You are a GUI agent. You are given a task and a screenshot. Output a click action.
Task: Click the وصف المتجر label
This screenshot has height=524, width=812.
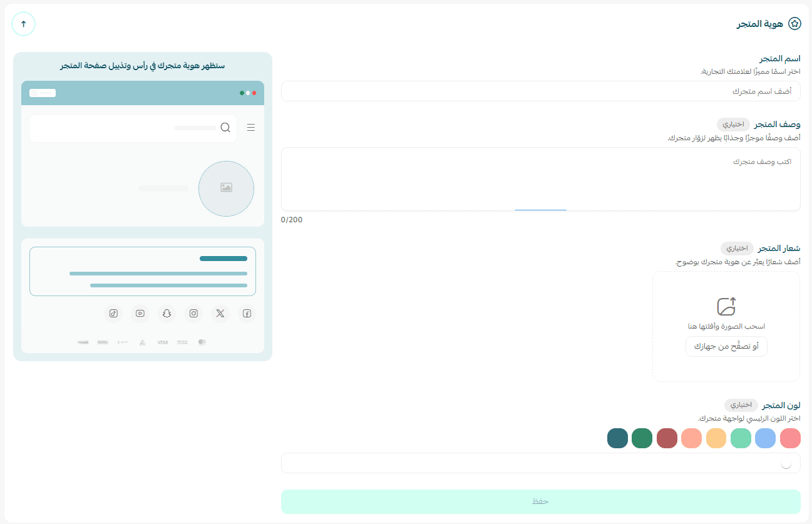[778, 124]
